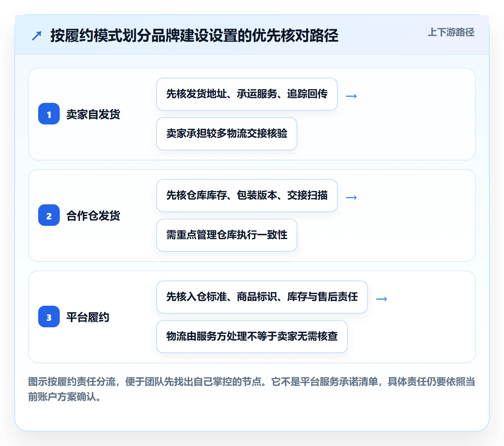Select the number 3 badge for 平台履约
Screen dimensions: 504x446
(x=49, y=317)
